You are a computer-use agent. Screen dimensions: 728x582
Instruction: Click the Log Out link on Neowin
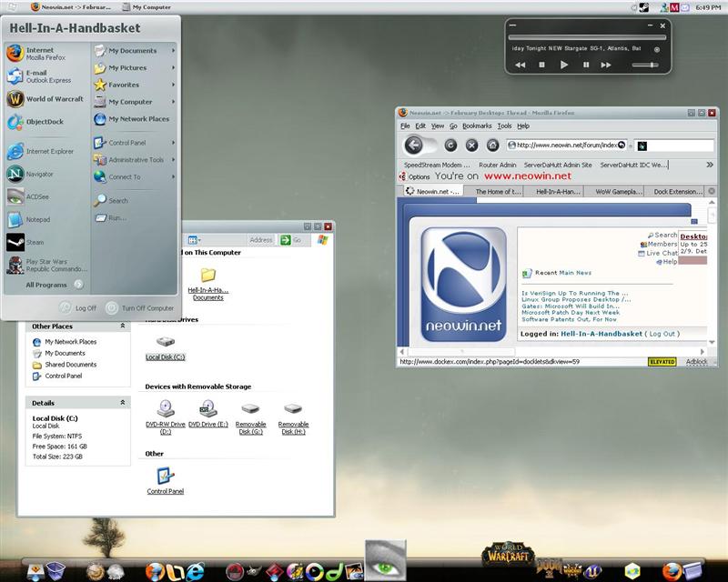click(662, 334)
